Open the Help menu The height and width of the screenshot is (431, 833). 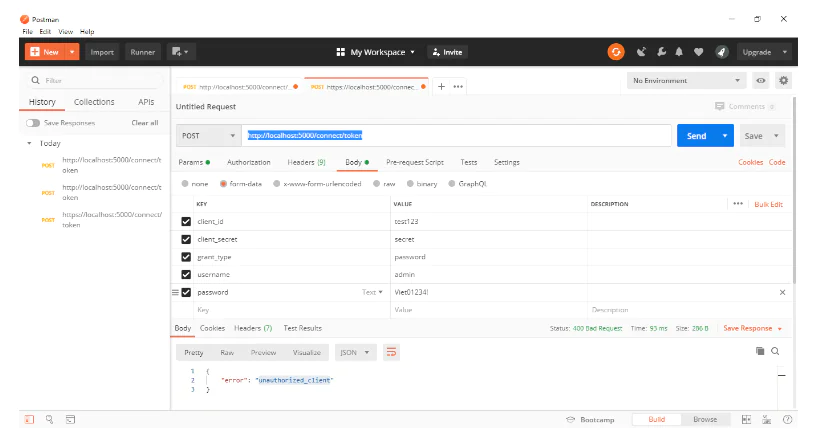click(87, 32)
